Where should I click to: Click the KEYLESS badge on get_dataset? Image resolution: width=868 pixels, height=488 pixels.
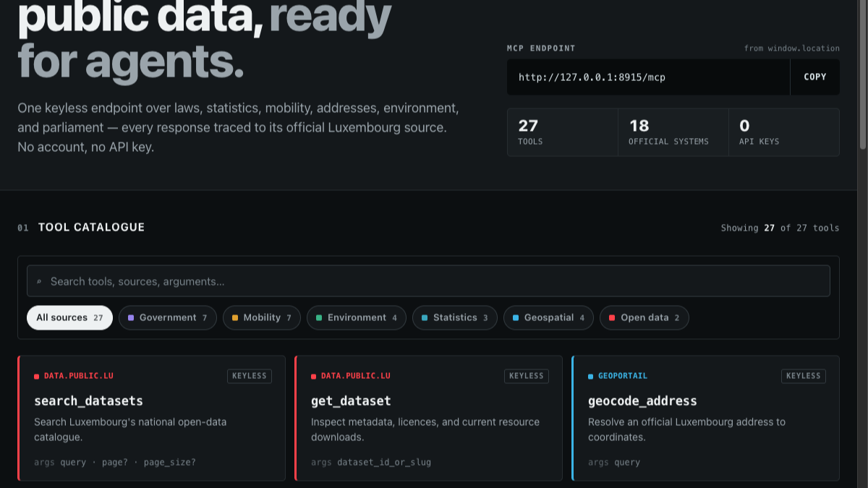click(x=527, y=376)
